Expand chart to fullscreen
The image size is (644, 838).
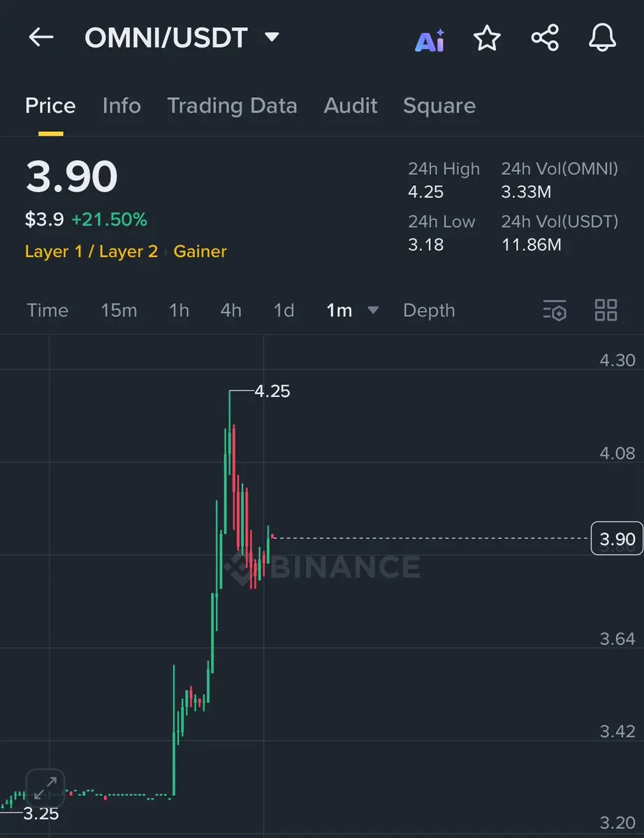click(45, 788)
